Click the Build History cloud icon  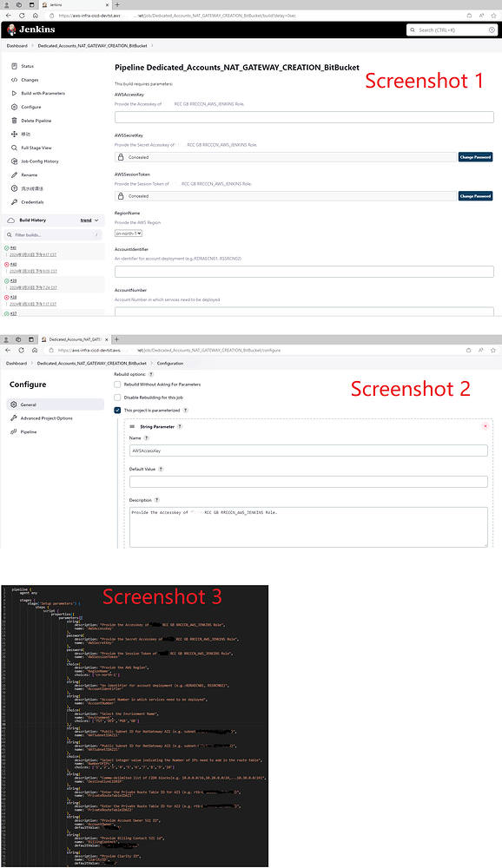10,220
